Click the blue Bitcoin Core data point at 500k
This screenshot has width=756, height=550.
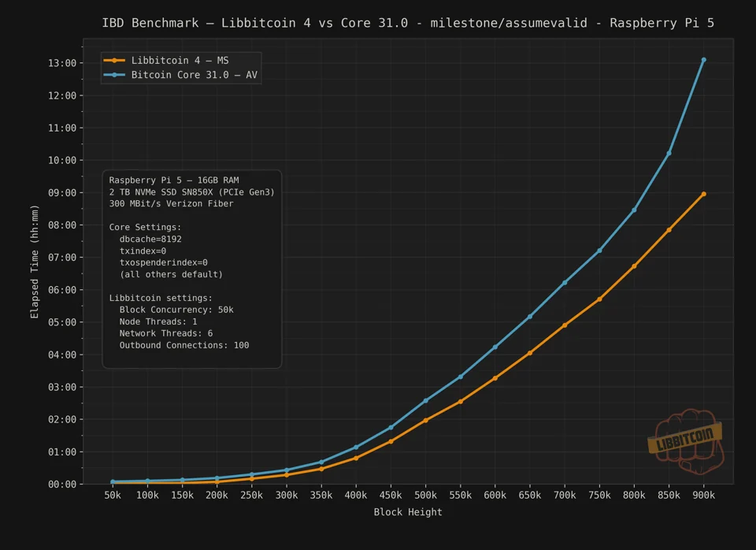click(x=426, y=401)
